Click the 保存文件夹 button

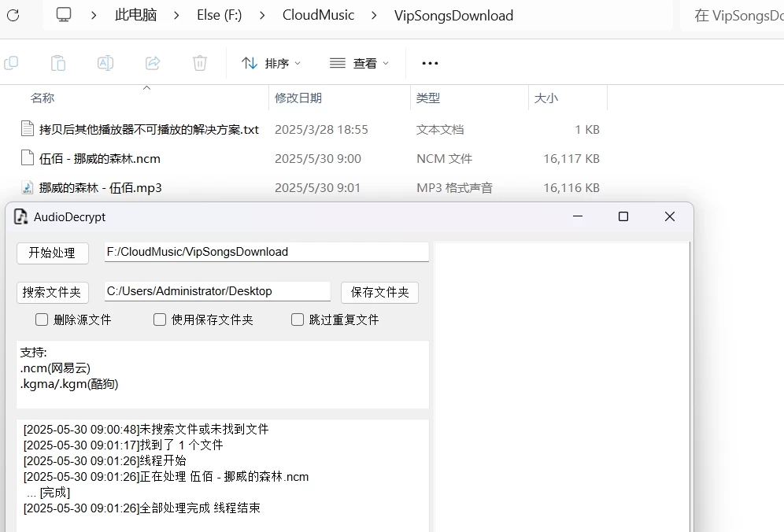(x=379, y=293)
